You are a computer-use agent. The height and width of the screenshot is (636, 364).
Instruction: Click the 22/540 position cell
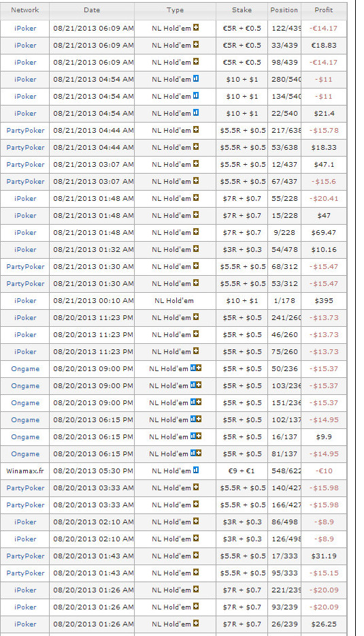(x=284, y=114)
